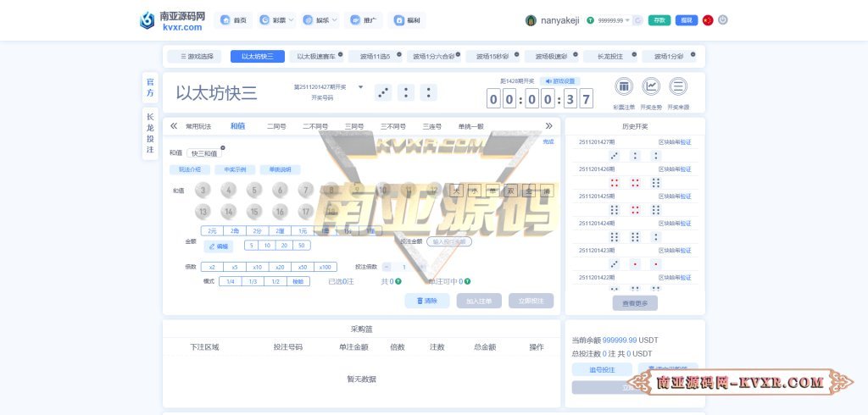Click the nanyakeji user avatar
This screenshot has height=415, width=868.
tap(531, 20)
